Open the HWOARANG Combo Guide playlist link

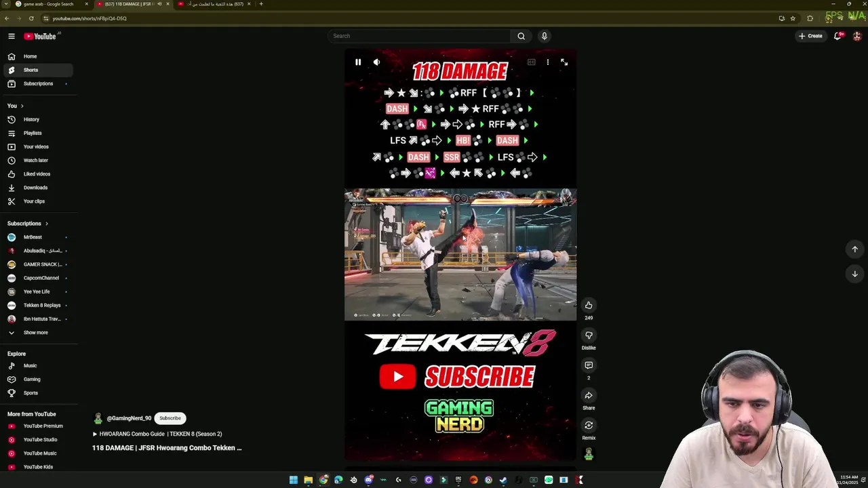157,434
